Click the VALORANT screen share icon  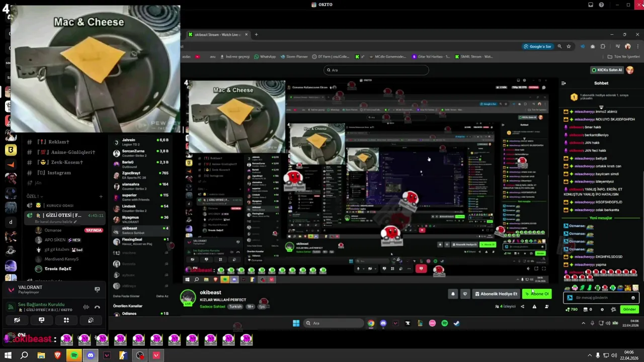point(97,289)
